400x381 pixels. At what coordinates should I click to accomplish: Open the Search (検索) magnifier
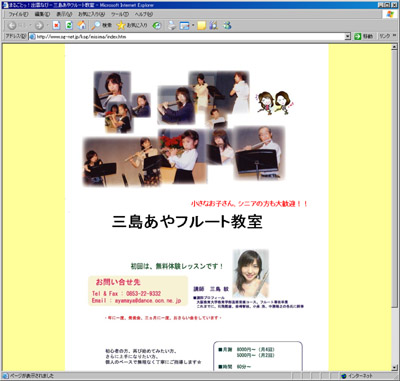[102, 25]
